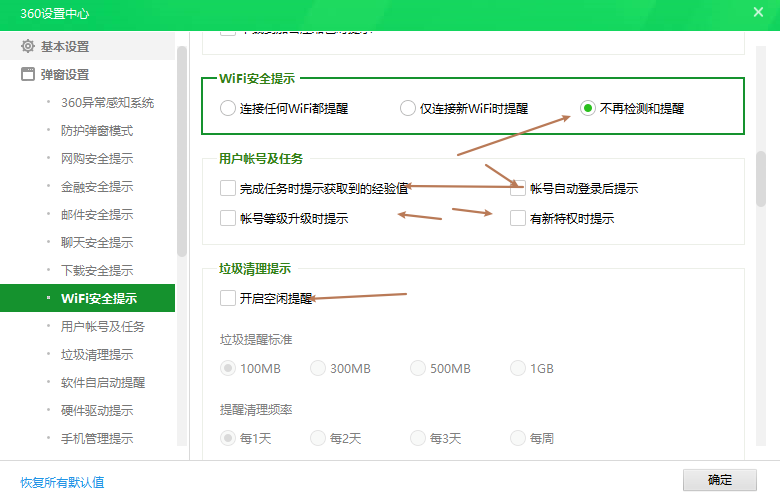Select WiFi安全提示 sidebar item
This screenshot has height=500, width=780.
tap(88, 298)
